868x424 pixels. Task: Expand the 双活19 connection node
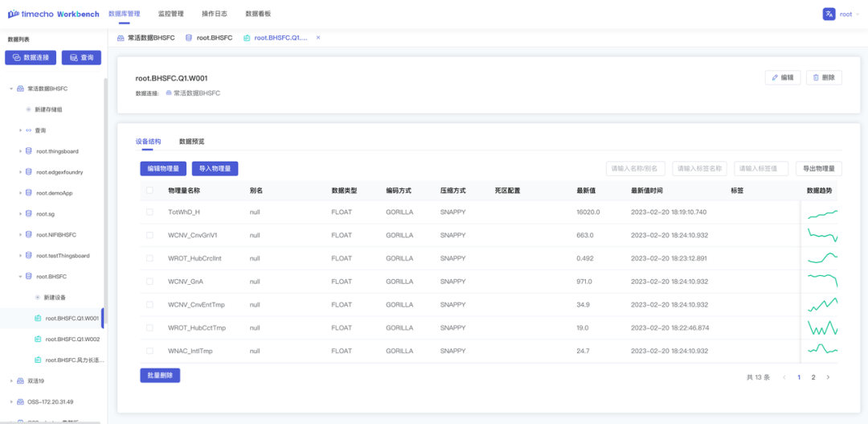tap(11, 381)
